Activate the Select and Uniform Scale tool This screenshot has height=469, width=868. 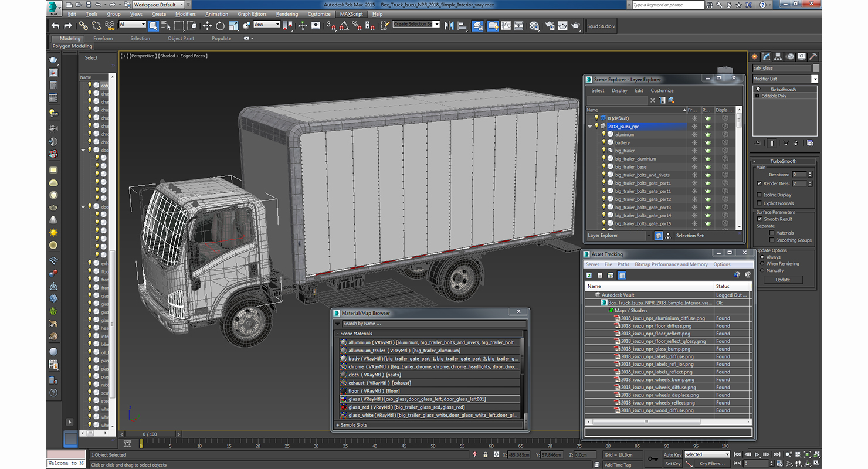click(233, 26)
